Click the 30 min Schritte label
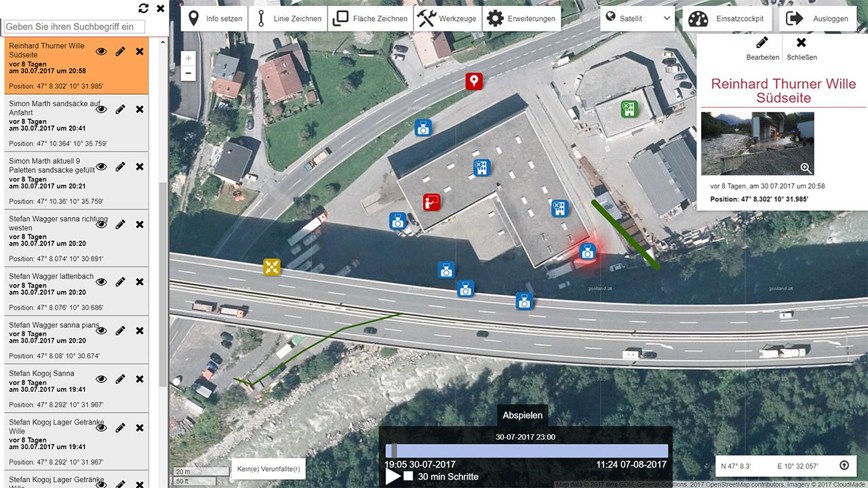This screenshot has height=488, width=868. tap(448, 476)
